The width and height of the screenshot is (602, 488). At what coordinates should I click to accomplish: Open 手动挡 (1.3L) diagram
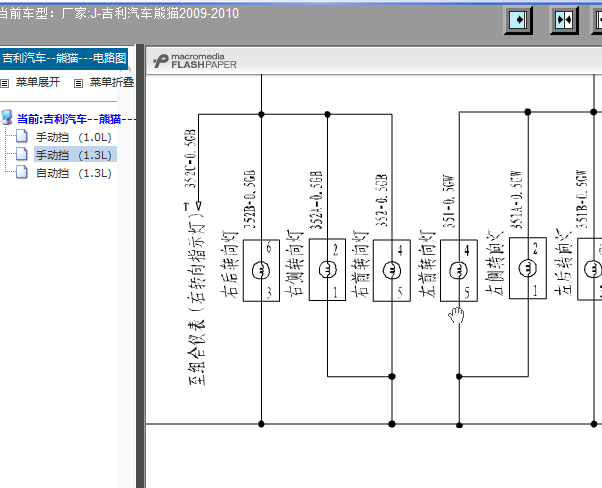73,155
